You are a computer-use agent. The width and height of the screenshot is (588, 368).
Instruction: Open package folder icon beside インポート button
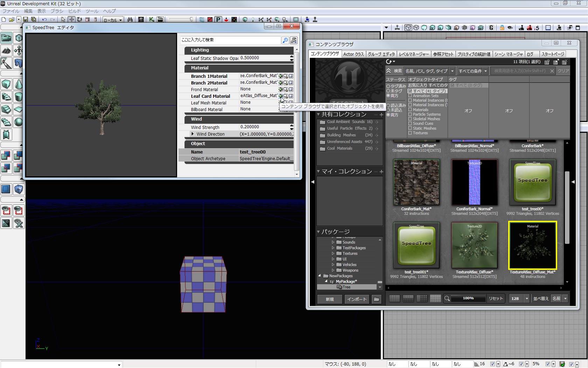376,299
